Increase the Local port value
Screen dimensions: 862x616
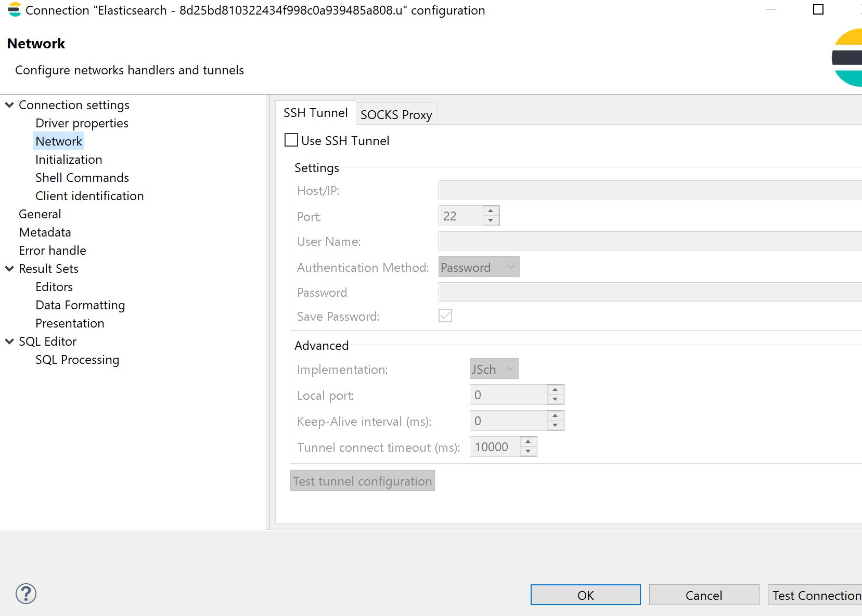(555, 390)
